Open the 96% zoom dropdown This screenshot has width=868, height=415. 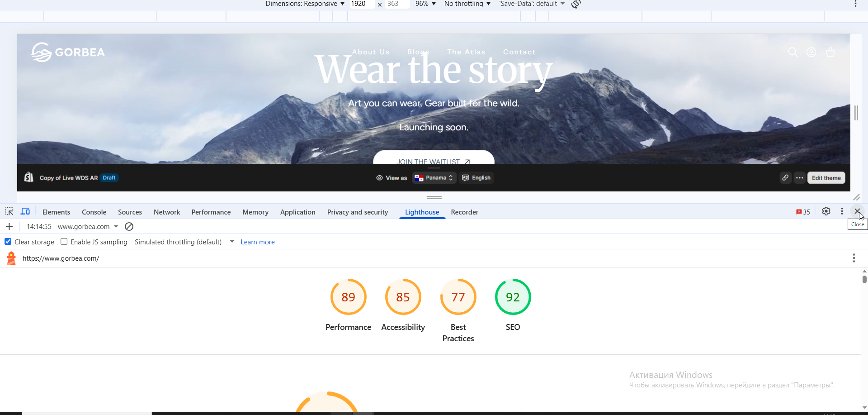[425, 4]
